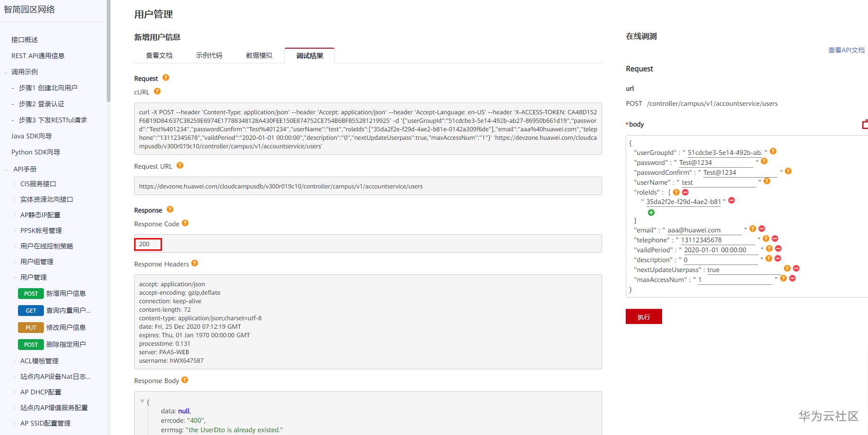The image size is (868, 435).
Task: Expand the ACL模板管理 node
Action: 15,361
